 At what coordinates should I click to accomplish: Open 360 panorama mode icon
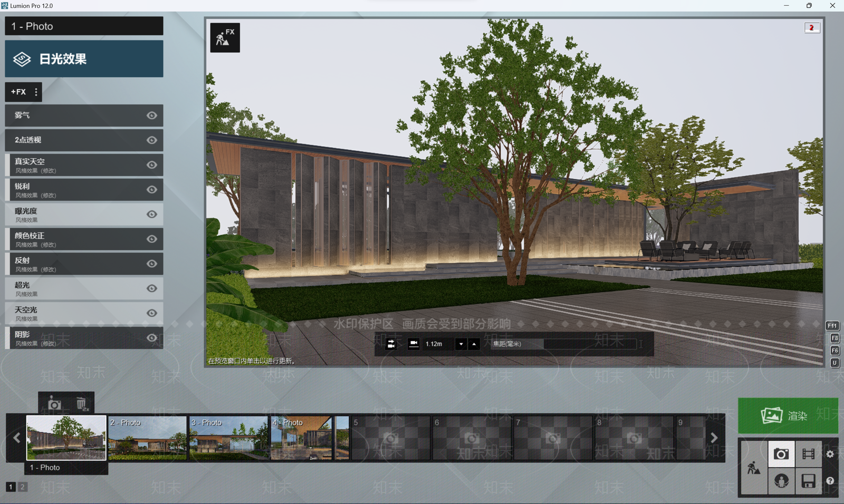click(781, 481)
